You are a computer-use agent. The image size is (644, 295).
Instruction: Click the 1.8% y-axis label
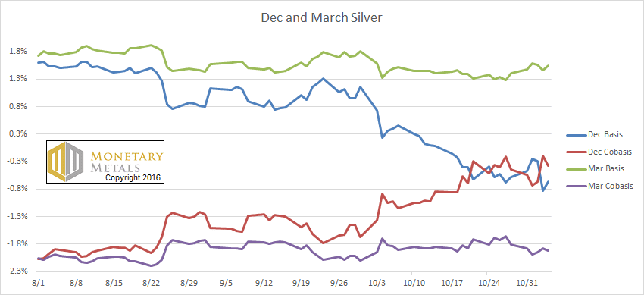click(x=19, y=52)
